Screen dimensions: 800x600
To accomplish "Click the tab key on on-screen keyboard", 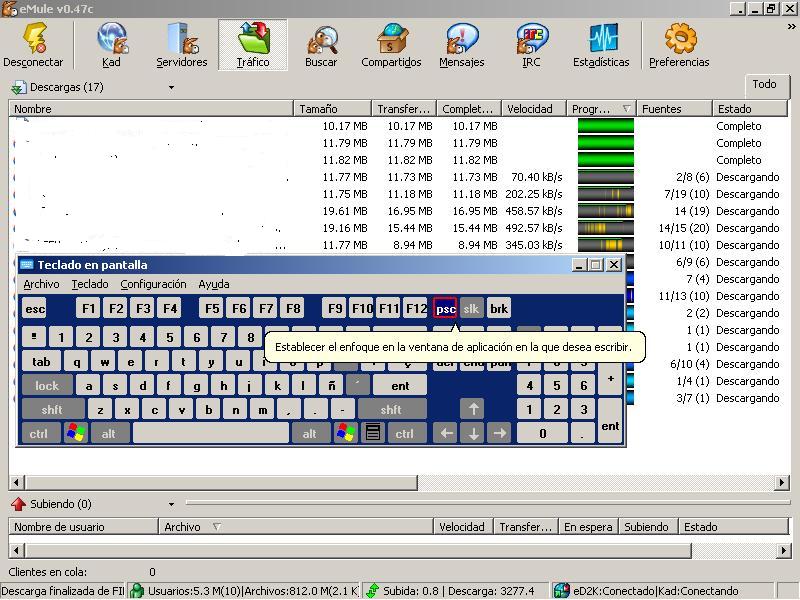I will (41, 362).
